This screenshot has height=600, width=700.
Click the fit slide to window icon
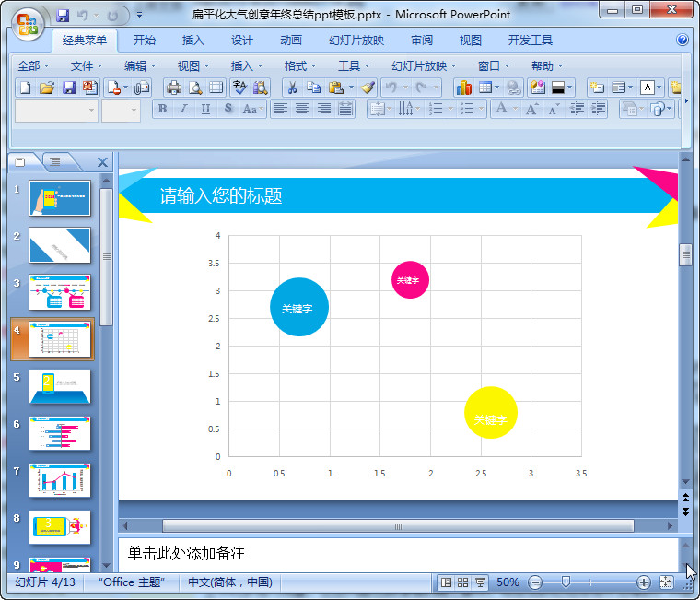pos(666,582)
